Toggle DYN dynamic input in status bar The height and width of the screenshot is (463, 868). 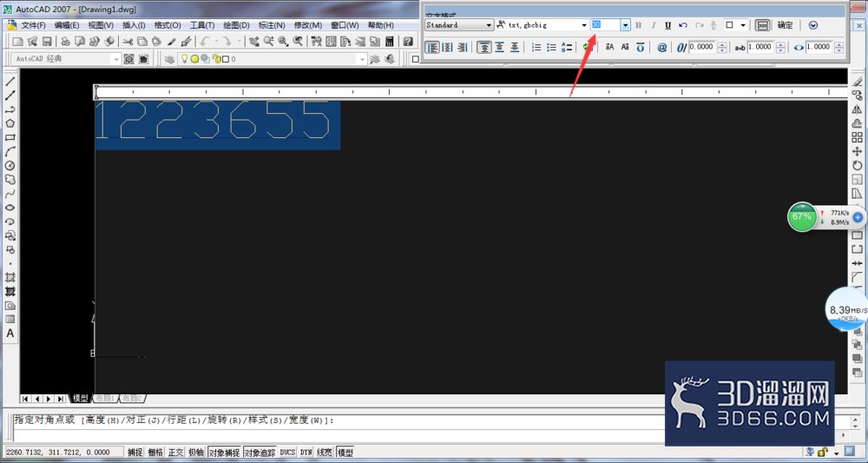click(x=306, y=453)
